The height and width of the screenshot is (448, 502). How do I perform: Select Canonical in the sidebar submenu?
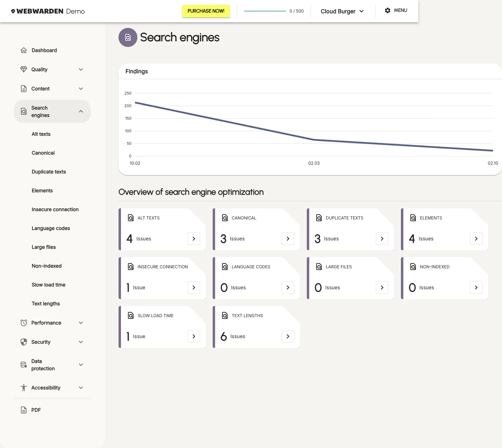tap(43, 153)
